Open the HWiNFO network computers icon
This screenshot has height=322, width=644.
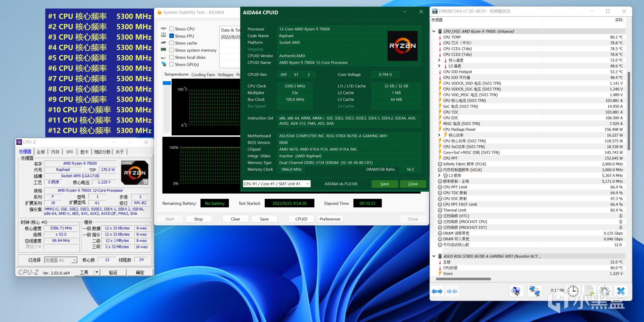(535, 291)
